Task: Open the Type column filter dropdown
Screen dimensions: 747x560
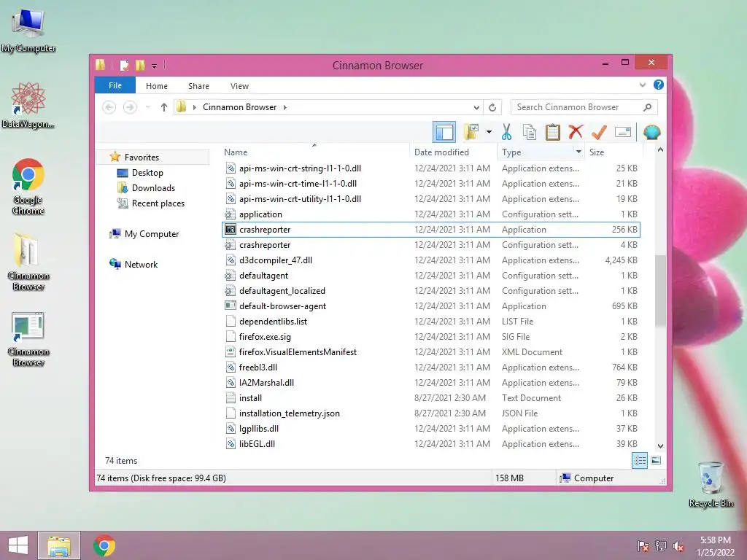Action: [578, 152]
